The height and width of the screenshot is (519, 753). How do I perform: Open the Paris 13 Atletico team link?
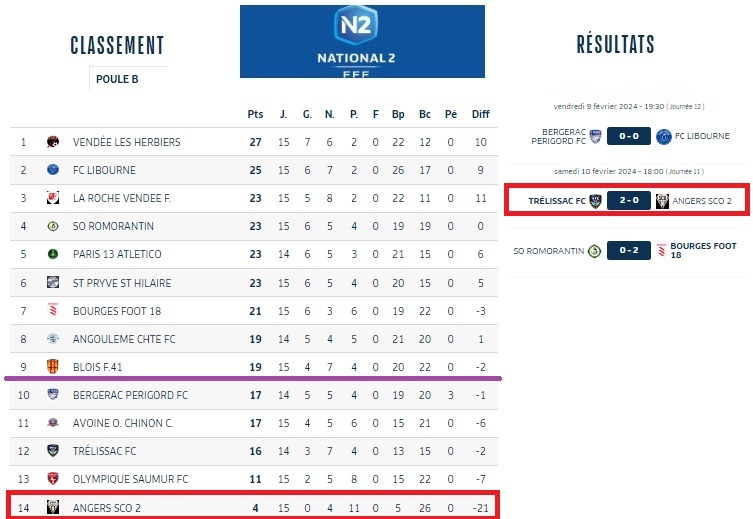117,254
